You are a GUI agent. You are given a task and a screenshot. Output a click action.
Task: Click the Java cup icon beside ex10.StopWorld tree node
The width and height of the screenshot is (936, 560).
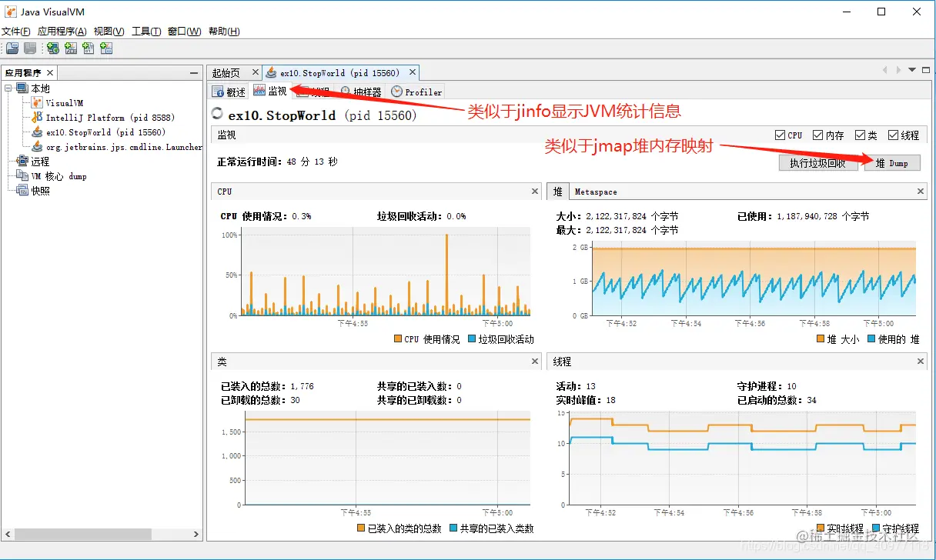pos(37,132)
